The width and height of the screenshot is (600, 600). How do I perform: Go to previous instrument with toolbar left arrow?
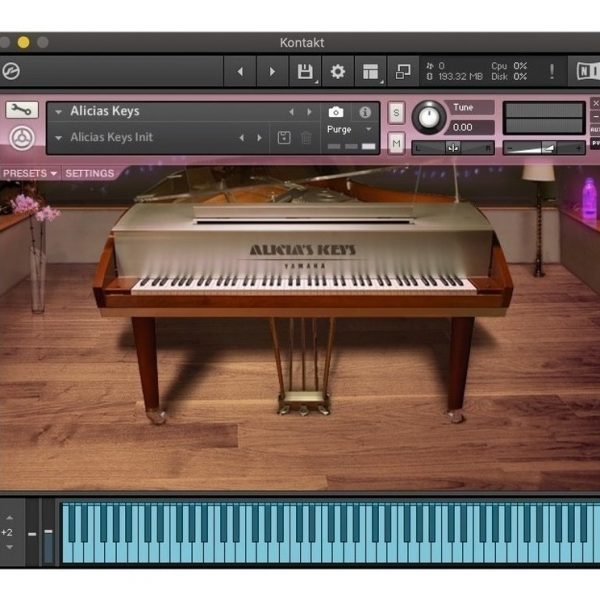tap(240, 72)
